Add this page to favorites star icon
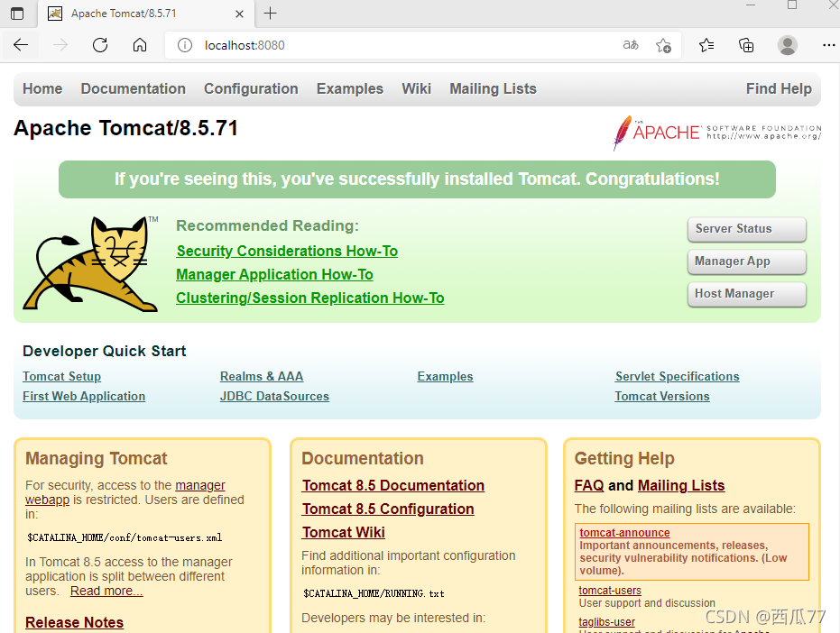The height and width of the screenshot is (633, 840). [663, 45]
